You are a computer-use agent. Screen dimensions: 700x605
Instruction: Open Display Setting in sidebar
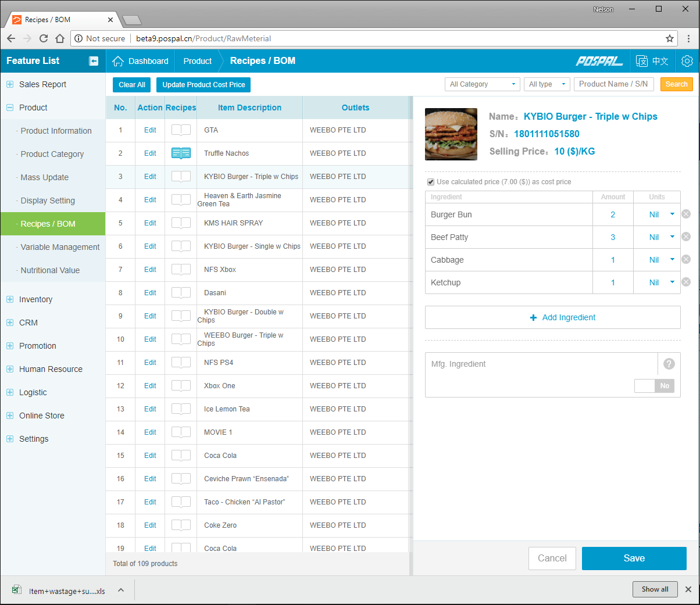click(x=48, y=201)
